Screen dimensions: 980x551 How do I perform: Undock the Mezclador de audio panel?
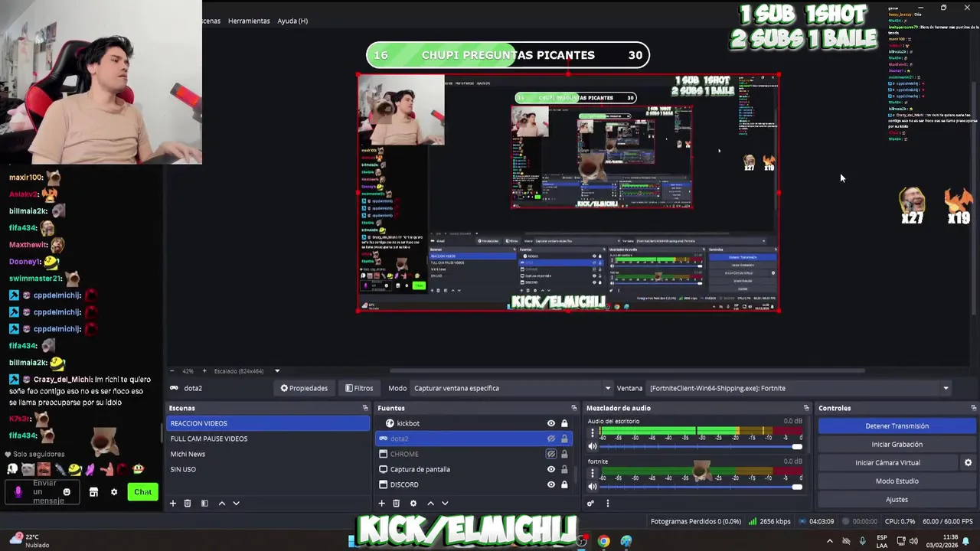pyautogui.click(x=806, y=408)
